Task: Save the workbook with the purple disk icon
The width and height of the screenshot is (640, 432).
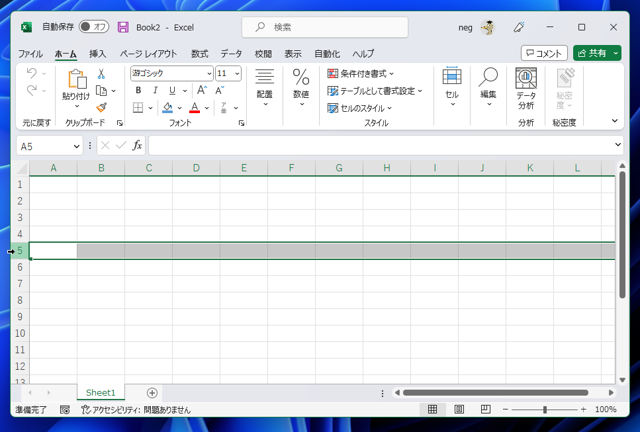Action: (123, 27)
